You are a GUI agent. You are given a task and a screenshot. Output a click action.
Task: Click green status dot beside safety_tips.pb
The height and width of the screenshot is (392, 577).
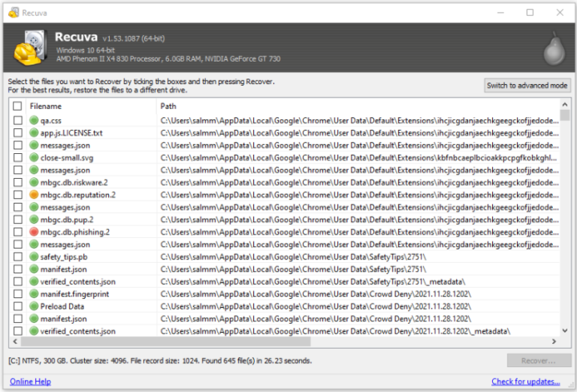point(34,257)
